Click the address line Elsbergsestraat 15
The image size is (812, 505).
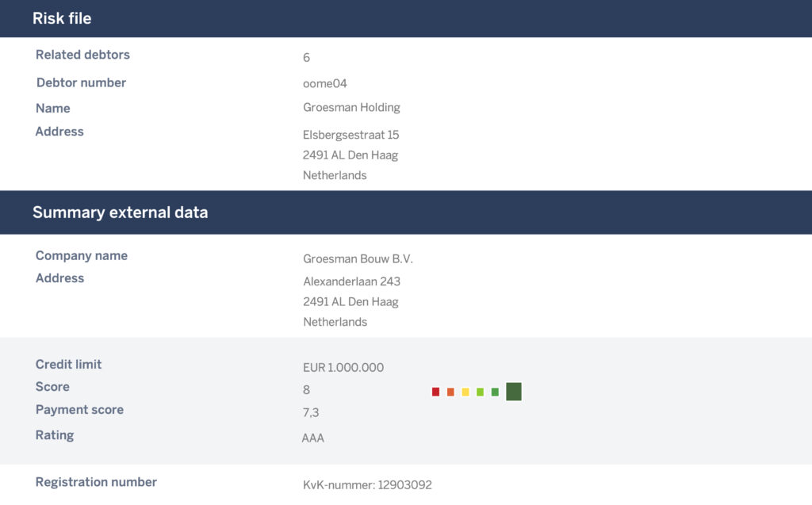pos(350,134)
